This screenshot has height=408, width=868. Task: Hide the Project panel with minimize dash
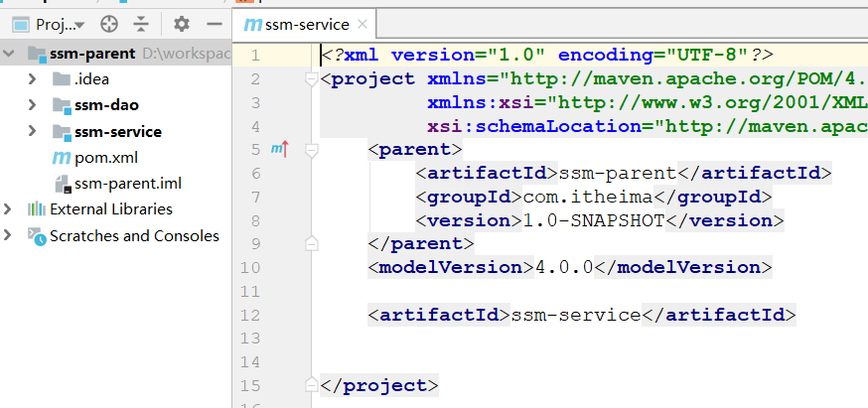pos(213,23)
